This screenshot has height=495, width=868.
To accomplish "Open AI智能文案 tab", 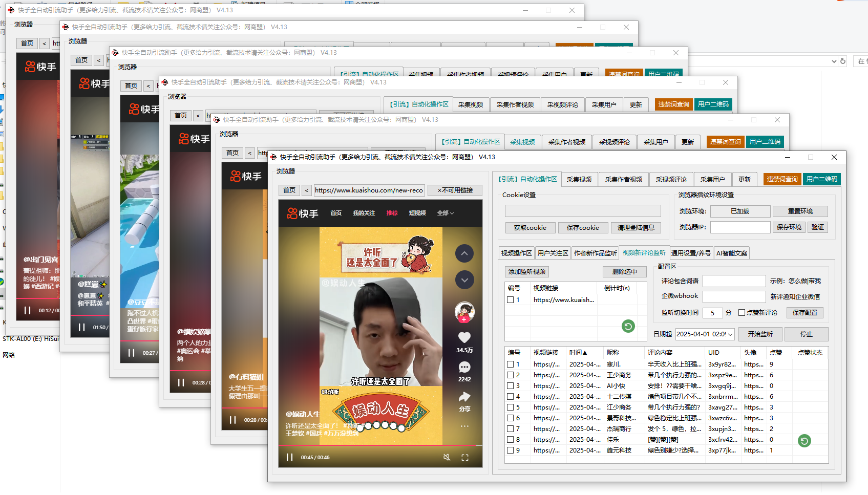I will pyautogui.click(x=731, y=253).
